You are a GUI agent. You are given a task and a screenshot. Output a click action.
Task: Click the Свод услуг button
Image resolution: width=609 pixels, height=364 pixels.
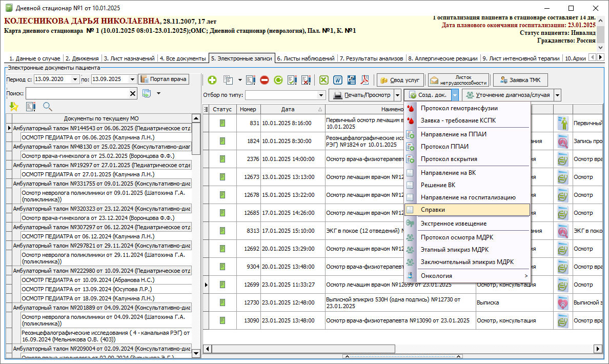coord(400,80)
